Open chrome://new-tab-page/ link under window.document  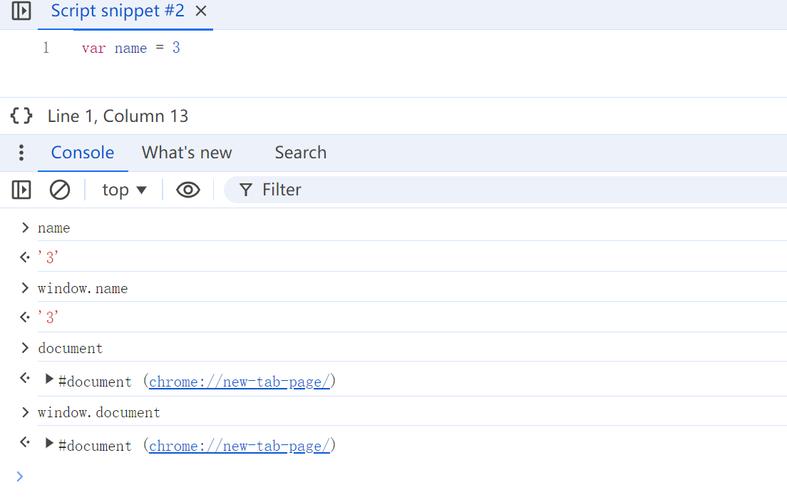pyautogui.click(x=239, y=446)
